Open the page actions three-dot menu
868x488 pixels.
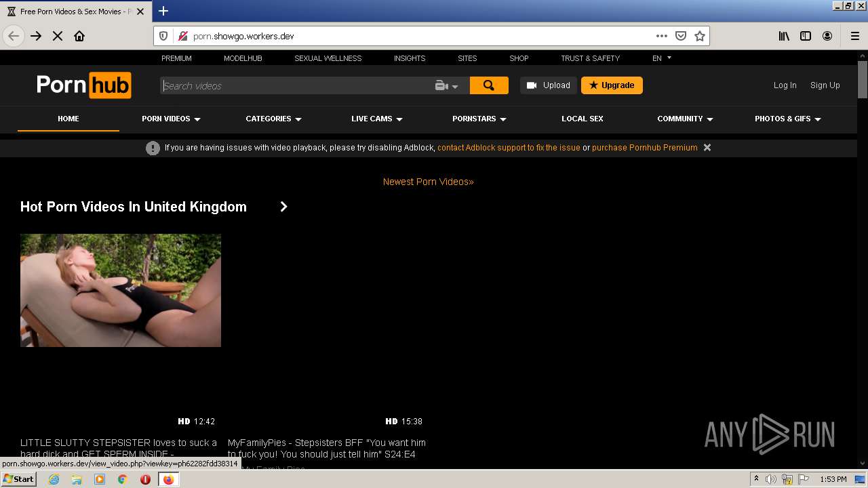[x=662, y=36]
